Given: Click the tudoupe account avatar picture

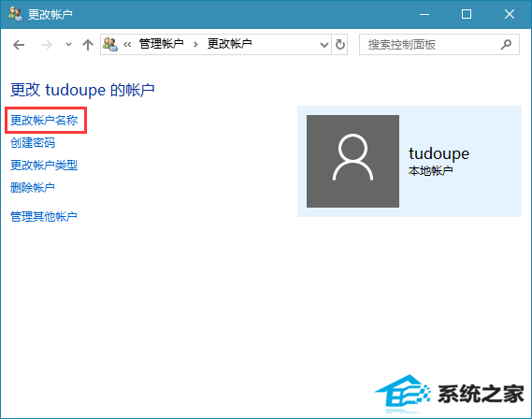Looking at the screenshot, I should 352,161.
